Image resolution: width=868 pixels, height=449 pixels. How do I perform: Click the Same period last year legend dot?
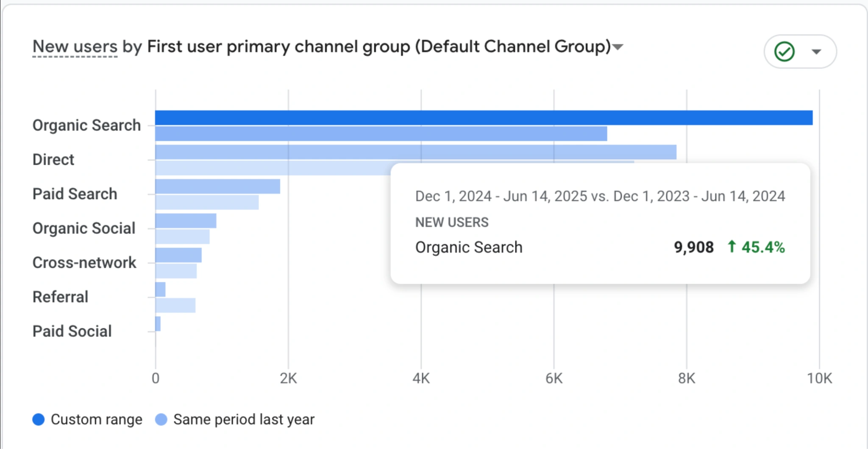[x=161, y=419]
